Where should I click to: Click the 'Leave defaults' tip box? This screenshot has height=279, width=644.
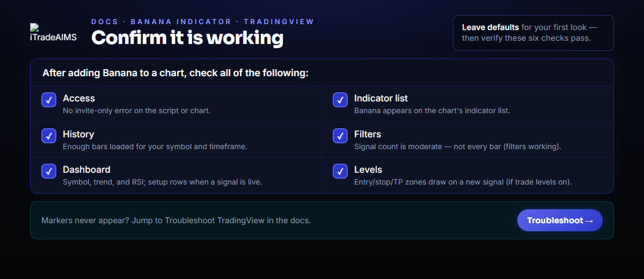point(533,33)
